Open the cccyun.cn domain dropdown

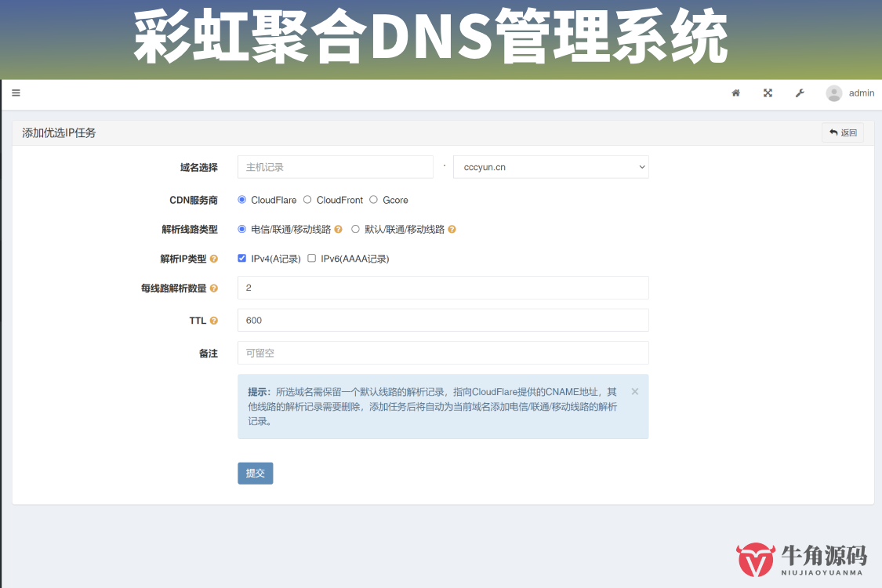pyautogui.click(x=550, y=167)
